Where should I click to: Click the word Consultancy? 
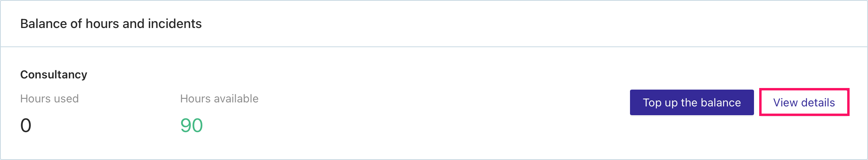click(54, 74)
